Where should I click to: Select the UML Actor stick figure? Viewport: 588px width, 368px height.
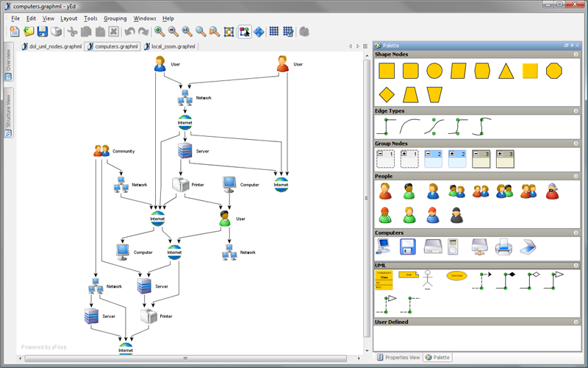pos(428,280)
